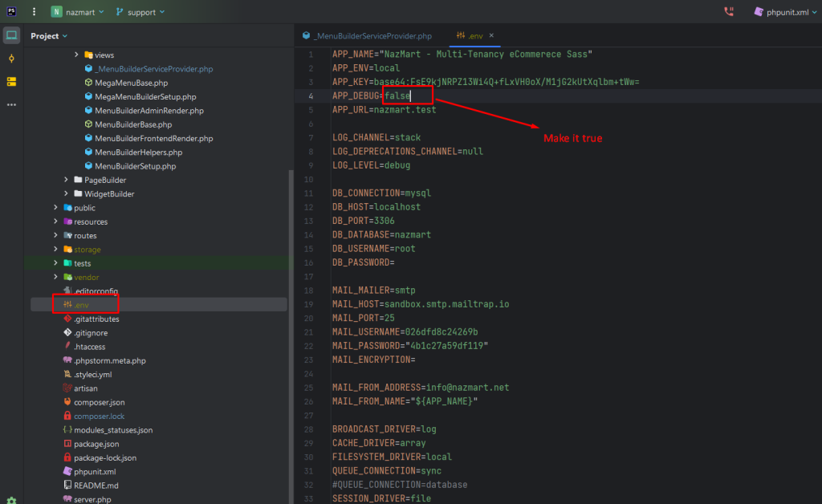The height and width of the screenshot is (504, 822).
Task: Click the CACHE_DRIVER=array line
Action: pos(379,443)
